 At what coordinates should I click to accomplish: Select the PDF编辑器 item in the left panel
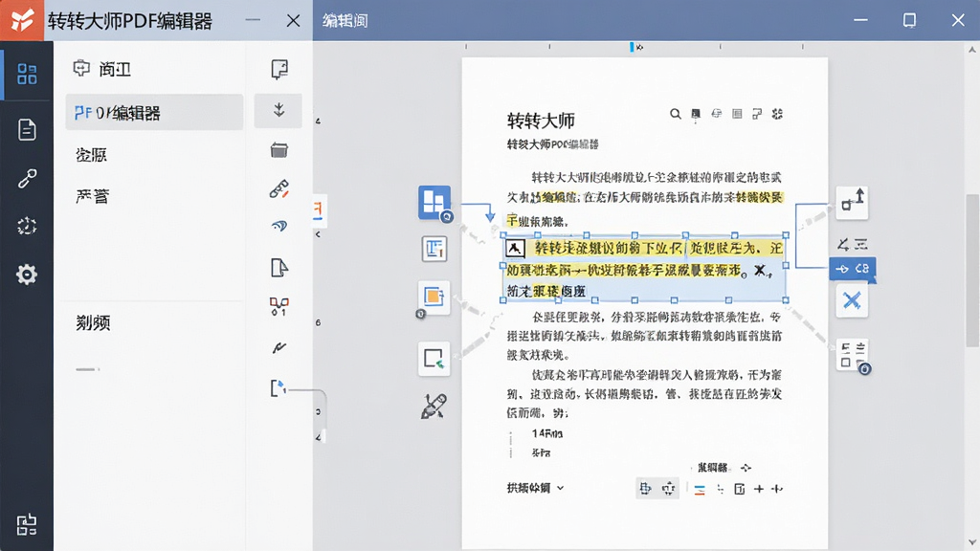coord(154,113)
